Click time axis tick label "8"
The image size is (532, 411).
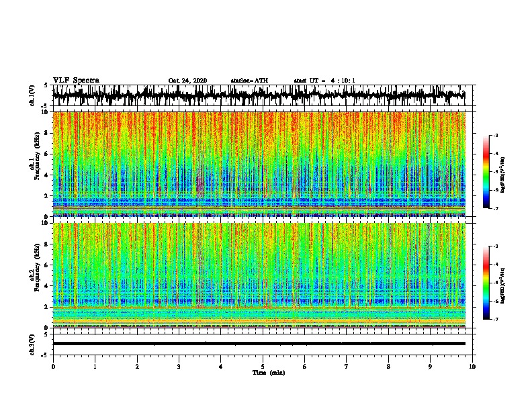[388, 367]
